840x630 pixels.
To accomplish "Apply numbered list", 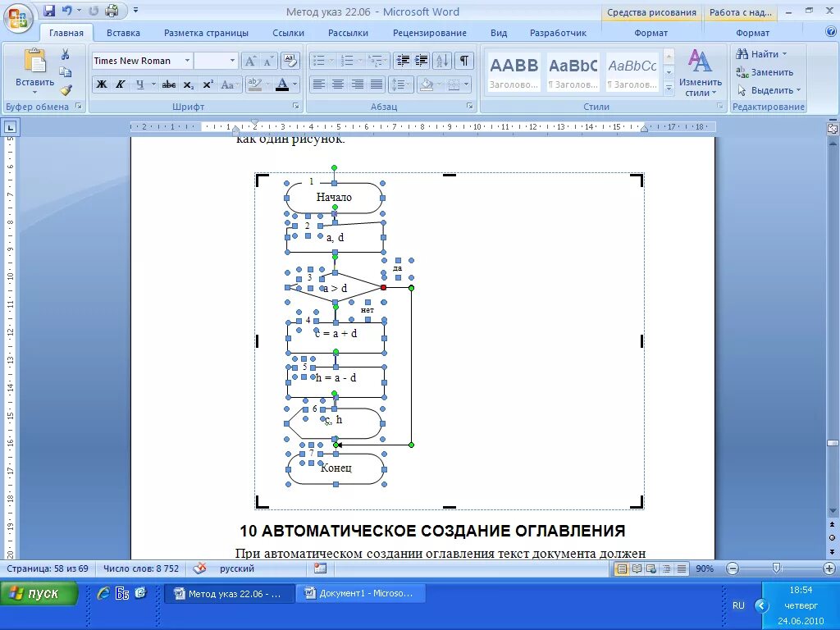I will point(347,61).
